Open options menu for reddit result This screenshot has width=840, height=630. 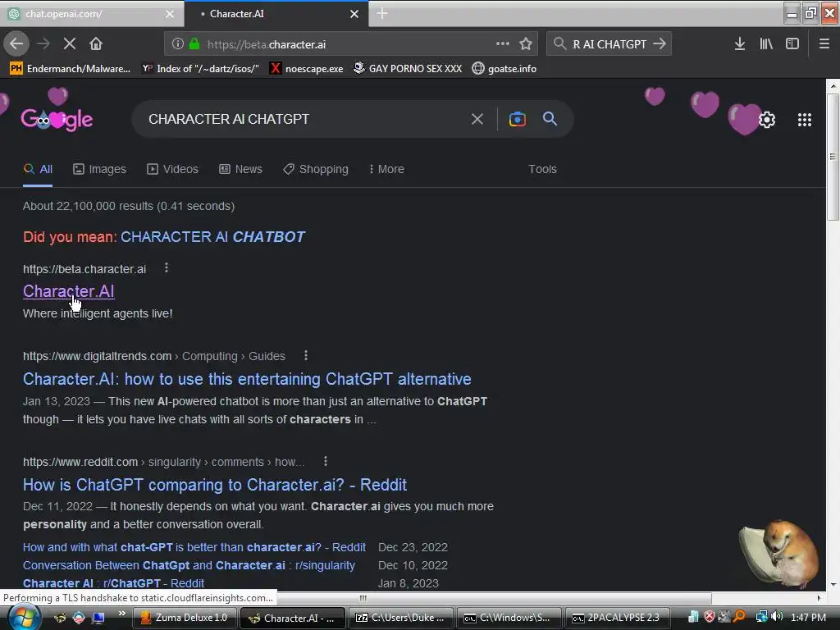pyautogui.click(x=325, y=461)
